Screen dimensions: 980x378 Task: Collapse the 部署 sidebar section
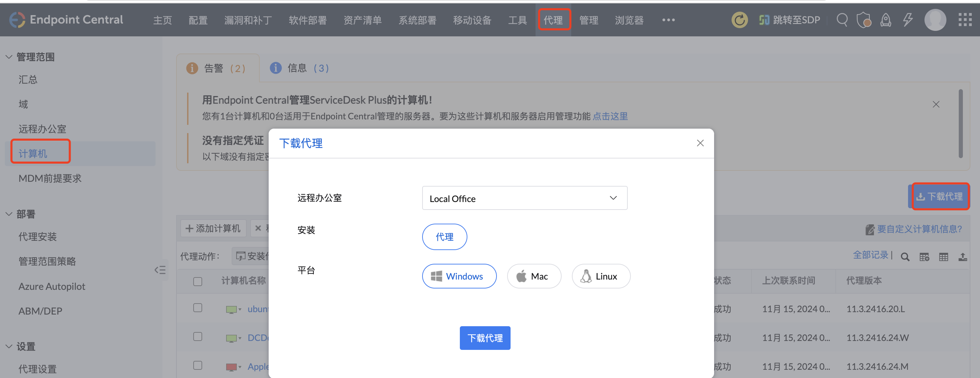point(9,214)
